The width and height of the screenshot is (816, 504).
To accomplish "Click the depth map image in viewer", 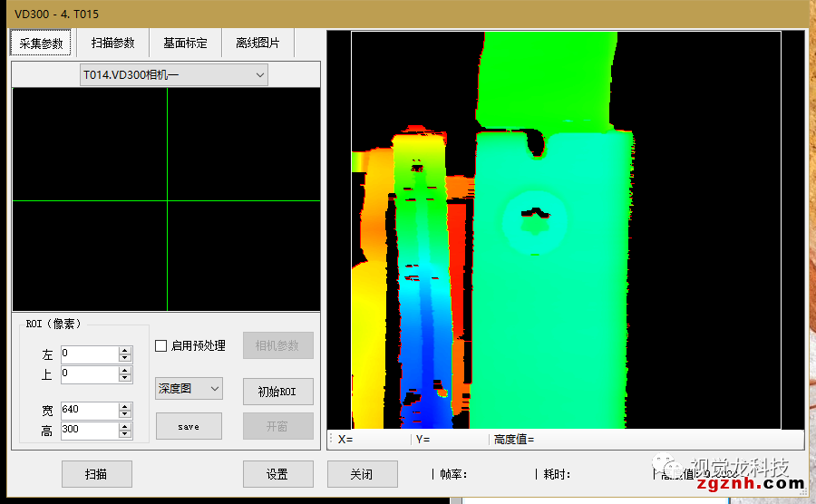I will pyautogui.click(x=566, y=230).
